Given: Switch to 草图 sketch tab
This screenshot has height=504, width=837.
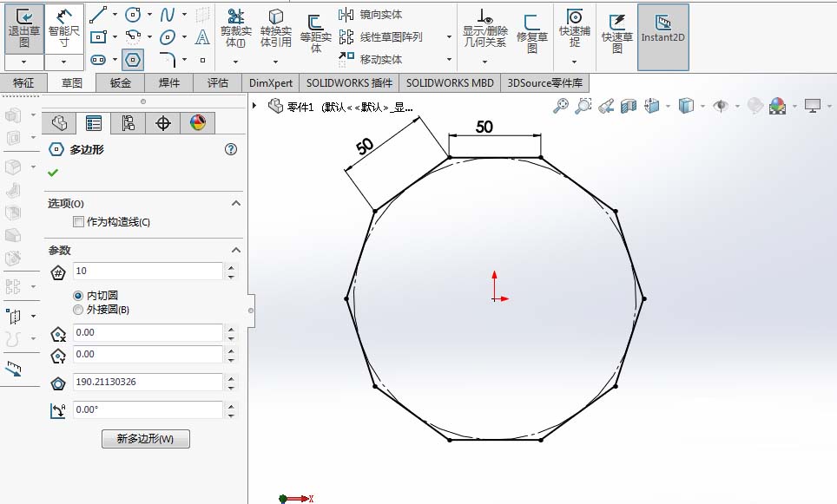Looking at the screenshot, I should tap(71, 82).
